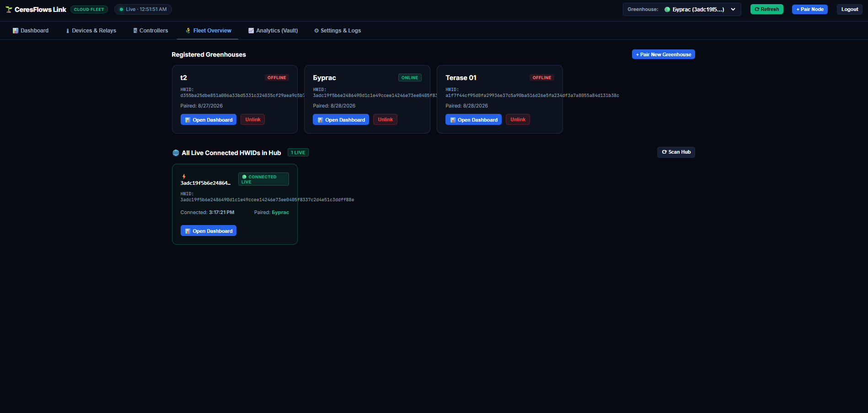Viewport: 868px width, 413px height.
Task: Click the Terase 01 card title
Action: [x=461, y=78]
